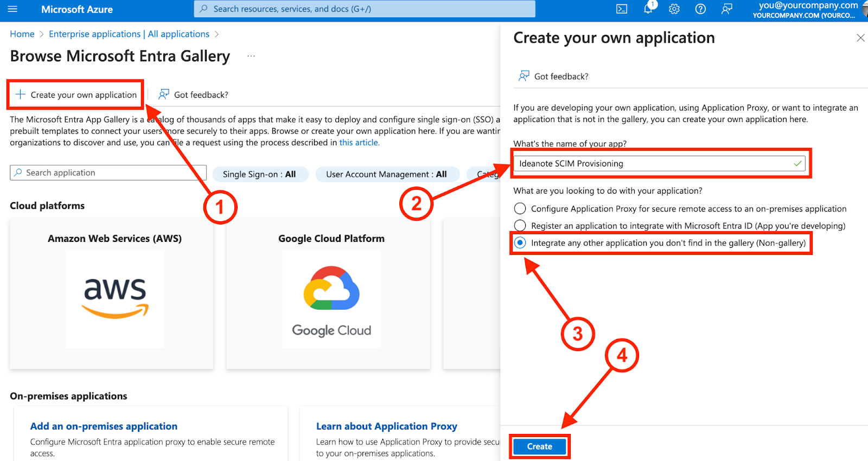This screenshot has width=868, height=461.
Task: Open the Single Sign-on : All filter
Action: coord(259,174)
